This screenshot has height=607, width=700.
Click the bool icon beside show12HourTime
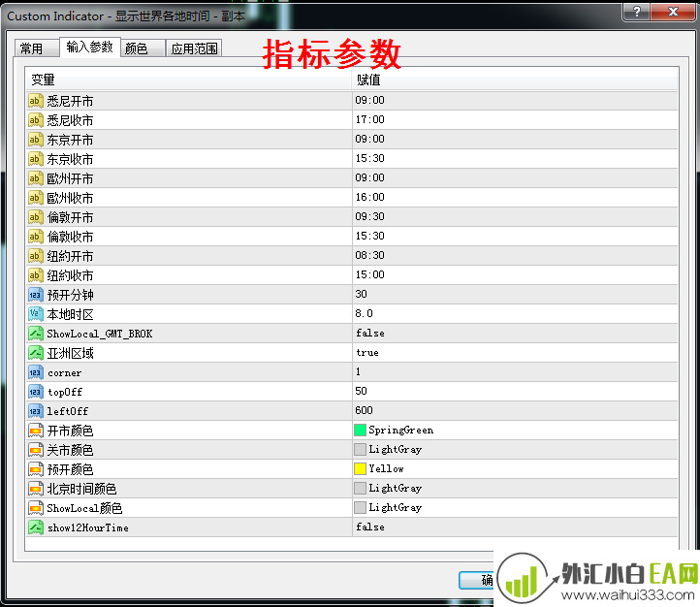click(x=35, y=527)
